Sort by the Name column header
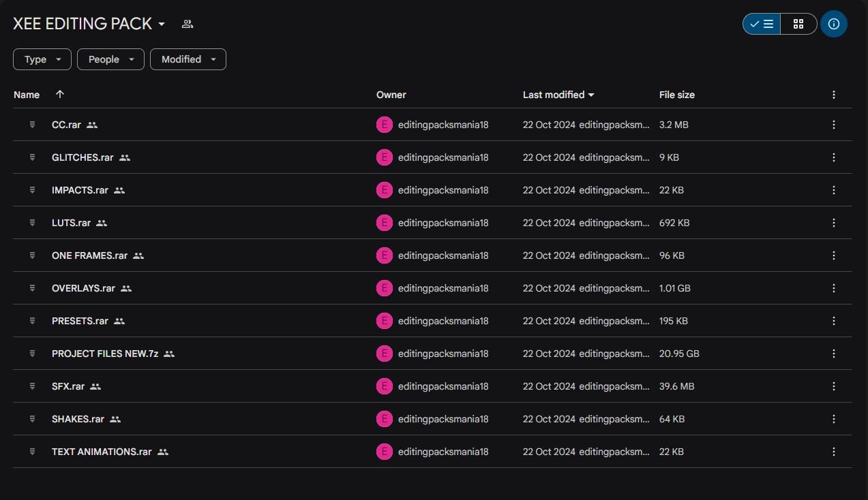The height and width of the screenshot is (500, 868). 27,95
